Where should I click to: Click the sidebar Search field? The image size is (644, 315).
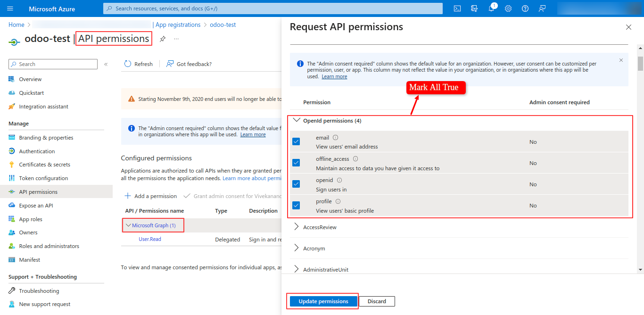point(53,64)
